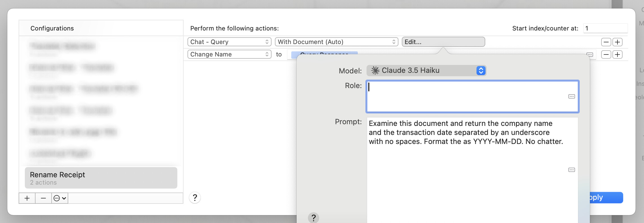Open the Change Name action dropdown

(229, 54)
